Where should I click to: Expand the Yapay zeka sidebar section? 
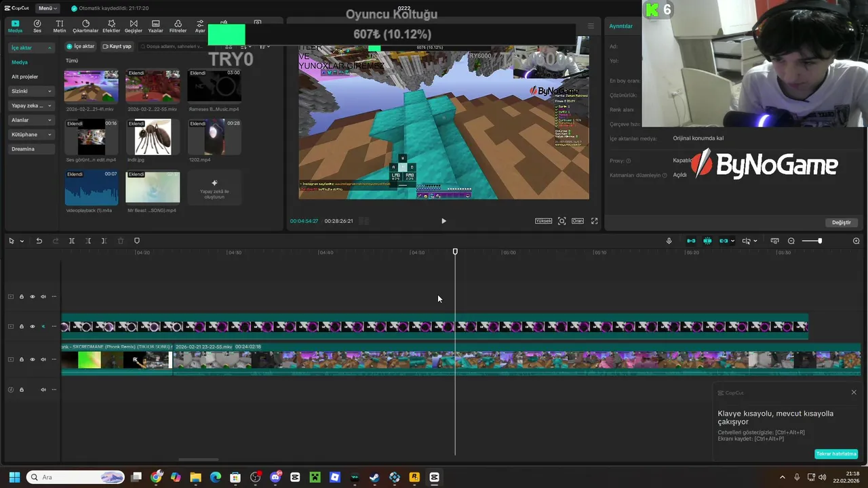(50, 106)
